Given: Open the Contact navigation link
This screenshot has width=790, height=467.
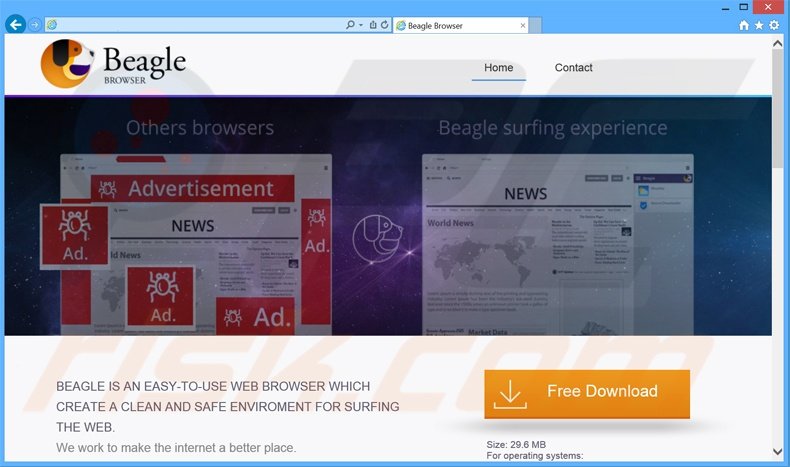Looking at the screenshot, I should coord(573,68).
